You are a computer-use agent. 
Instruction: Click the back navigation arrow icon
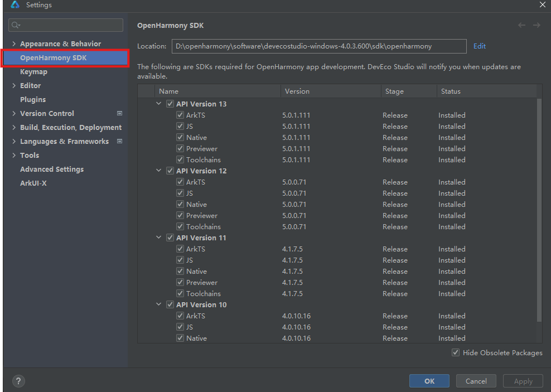(521, 25)
